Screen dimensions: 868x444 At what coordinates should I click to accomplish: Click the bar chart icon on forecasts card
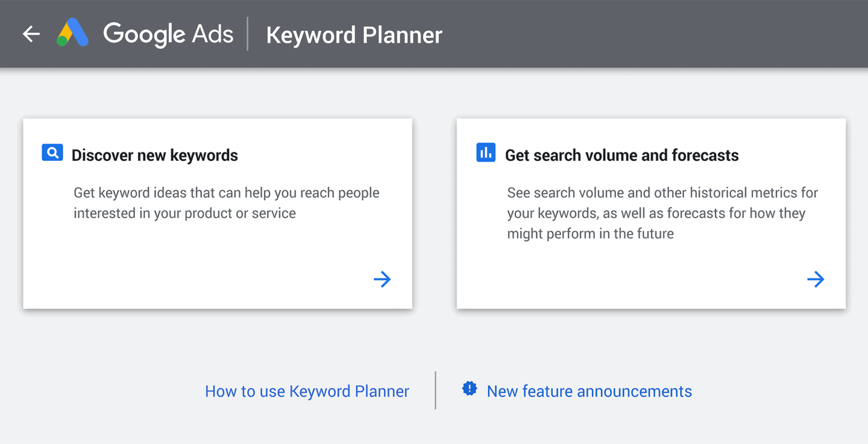485,152
